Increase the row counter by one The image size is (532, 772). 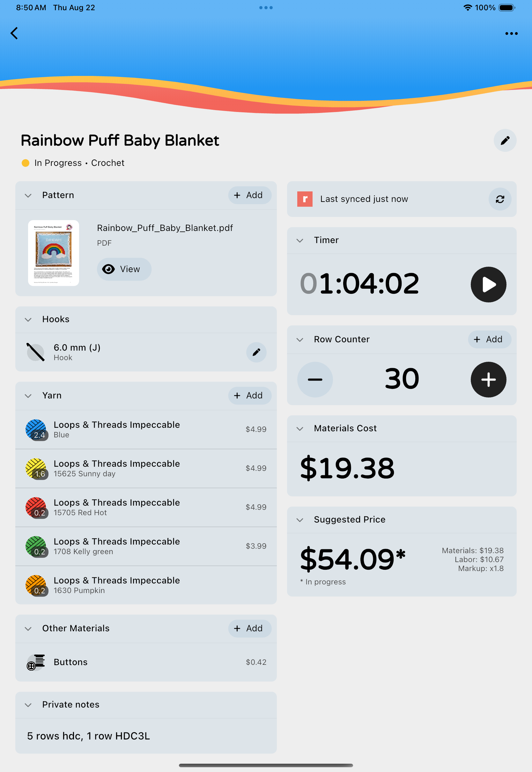488,379
